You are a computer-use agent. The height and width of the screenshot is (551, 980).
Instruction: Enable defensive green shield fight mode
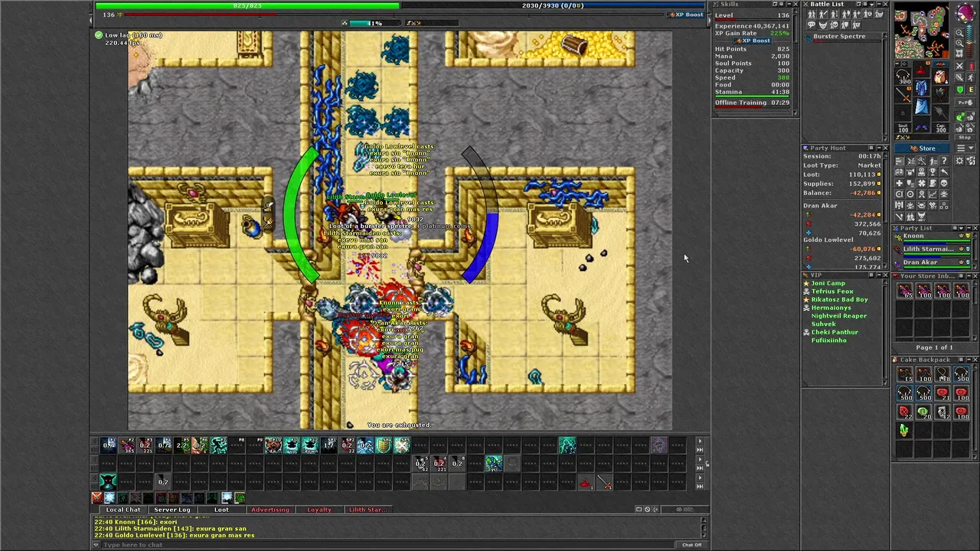click(959, 90)
